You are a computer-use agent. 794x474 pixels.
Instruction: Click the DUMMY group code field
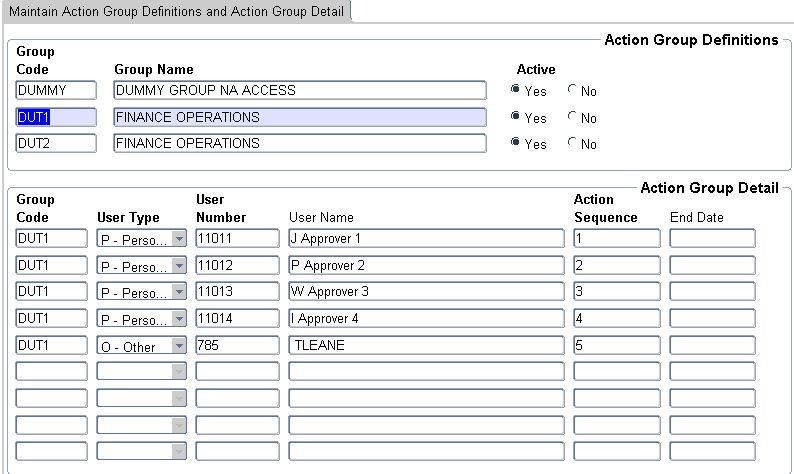tap(56, 90)
